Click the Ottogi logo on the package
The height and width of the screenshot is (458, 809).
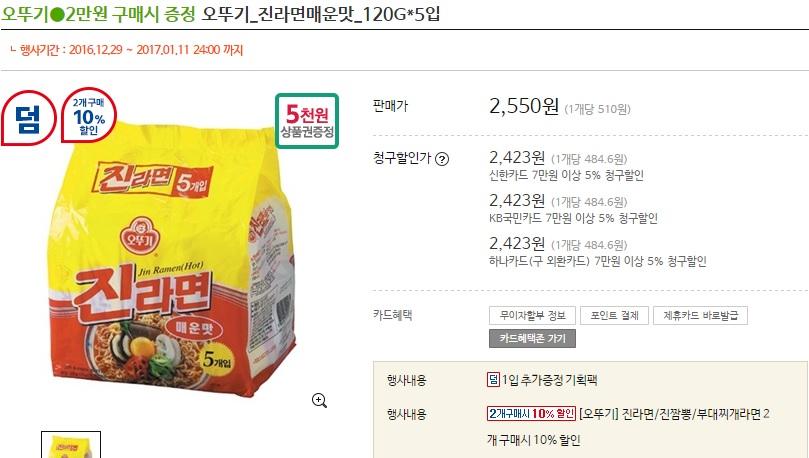(138, 235)
